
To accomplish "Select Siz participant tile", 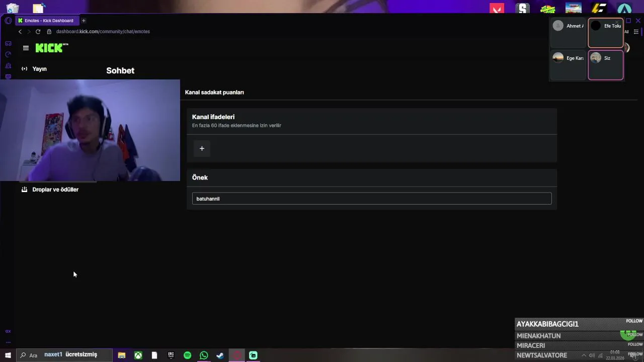I will coord(606,65).
